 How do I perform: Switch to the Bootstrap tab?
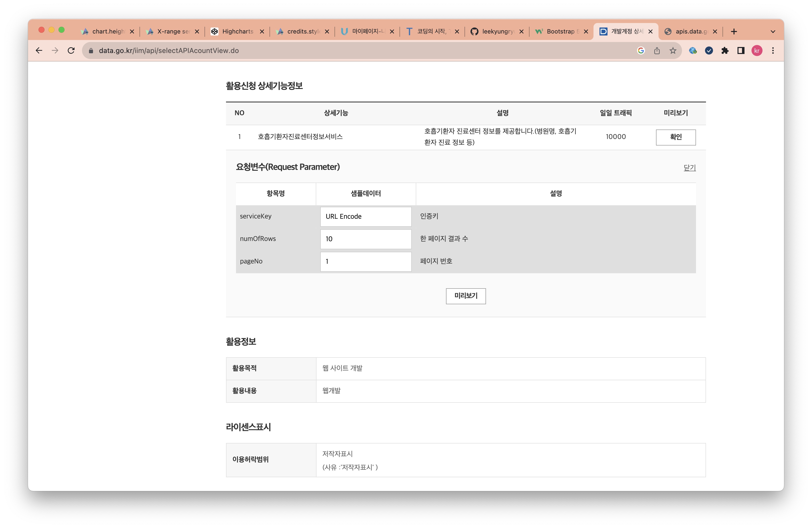560,31
